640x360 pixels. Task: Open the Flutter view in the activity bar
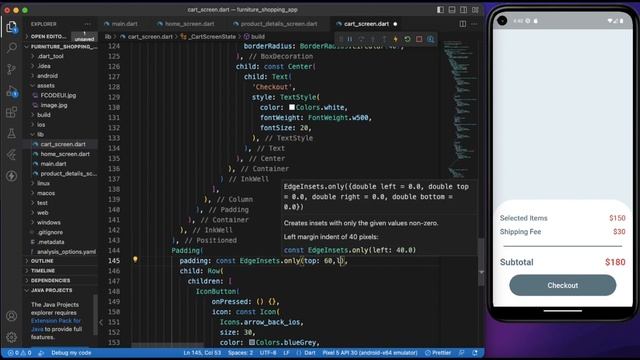pyautogui.click(x=11, y=155)
